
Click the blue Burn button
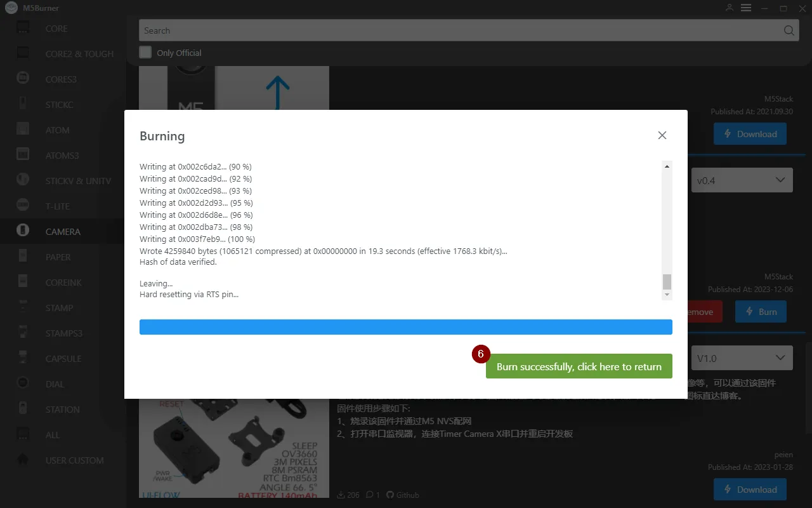760,312
